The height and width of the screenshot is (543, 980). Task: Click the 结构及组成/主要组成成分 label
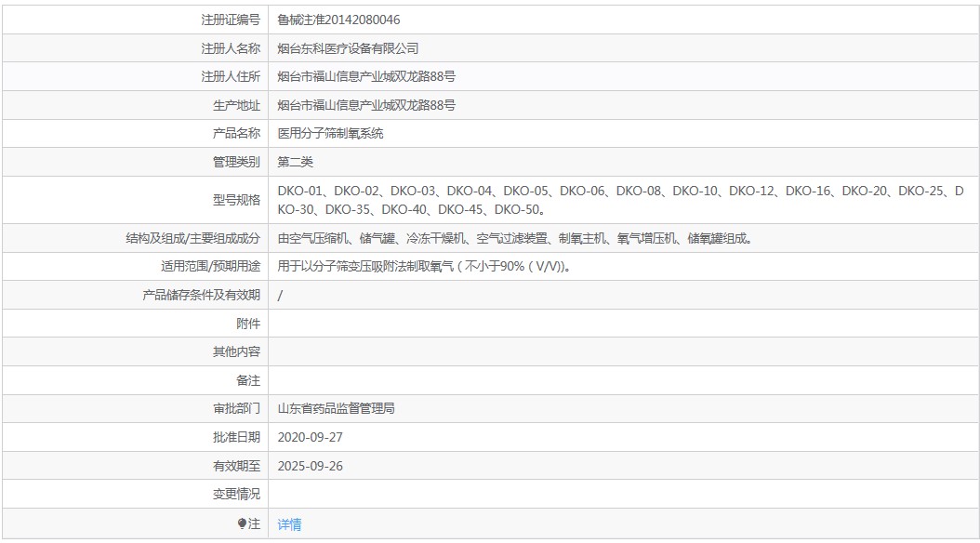point(193,238)
